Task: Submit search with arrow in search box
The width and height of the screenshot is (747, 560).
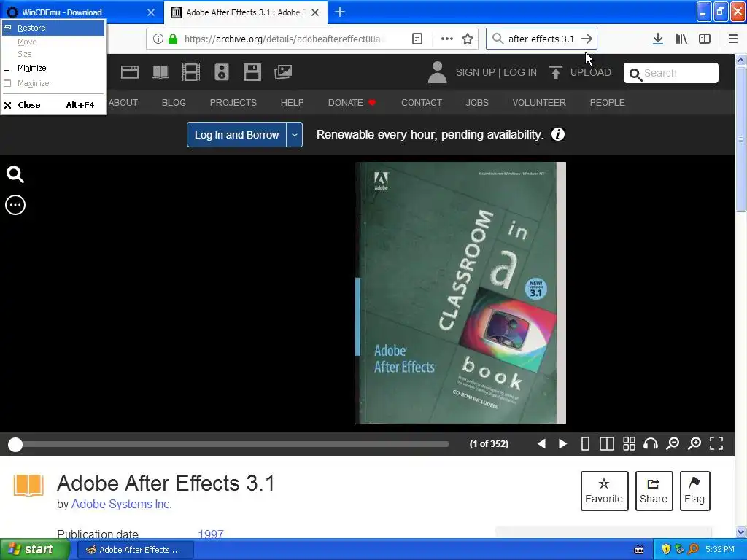Action: click(587, 39)
